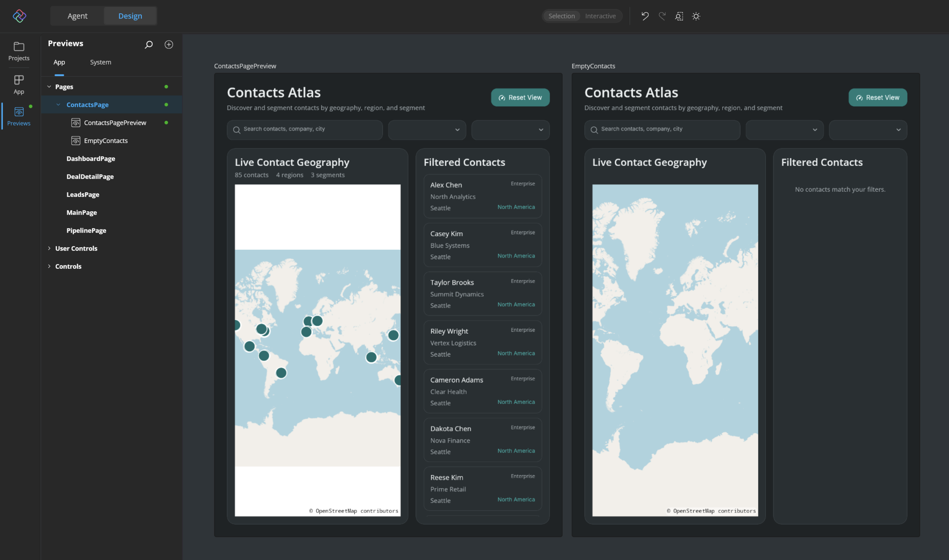949x560 pixels.
Task: Open first filter dropdown in EmptyContacts preview
Action: click(x=784, y=130)
